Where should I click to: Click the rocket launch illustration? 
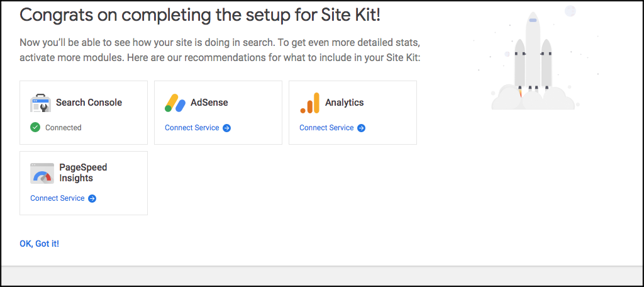coord(533,63)
